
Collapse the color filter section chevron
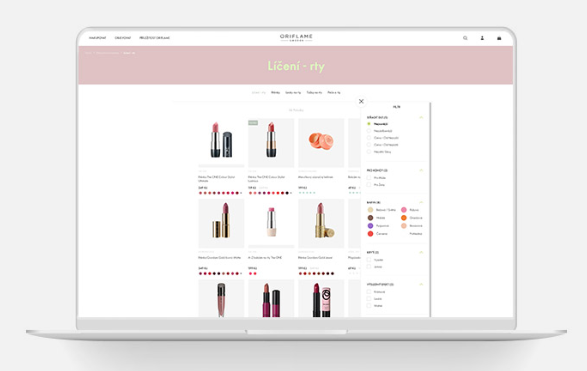click(x=421, y=202)
